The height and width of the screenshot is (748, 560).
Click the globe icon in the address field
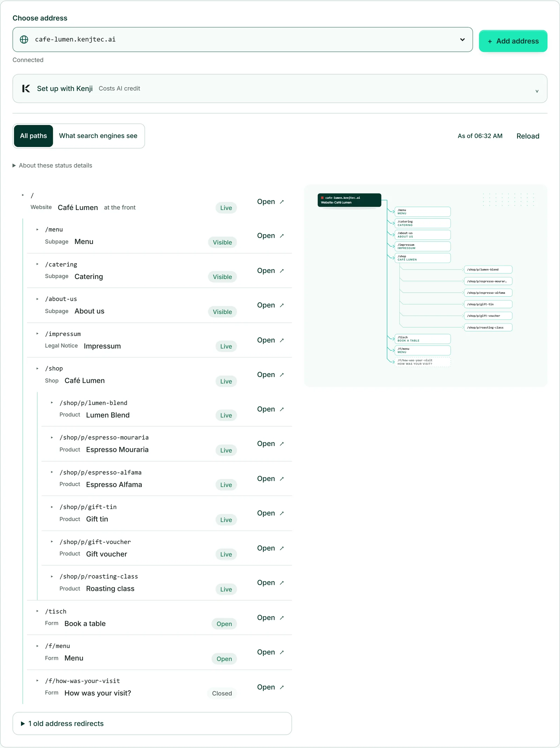pos(24,40)
